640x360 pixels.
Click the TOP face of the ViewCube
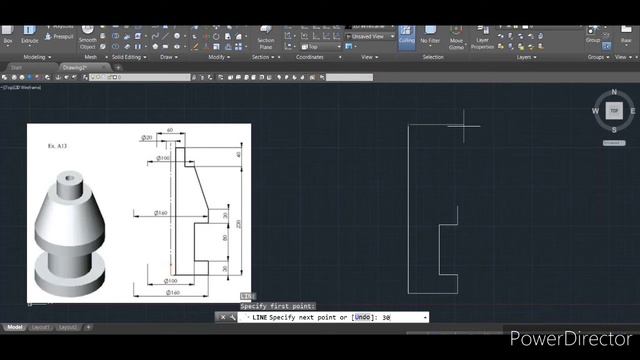(614, 111)
